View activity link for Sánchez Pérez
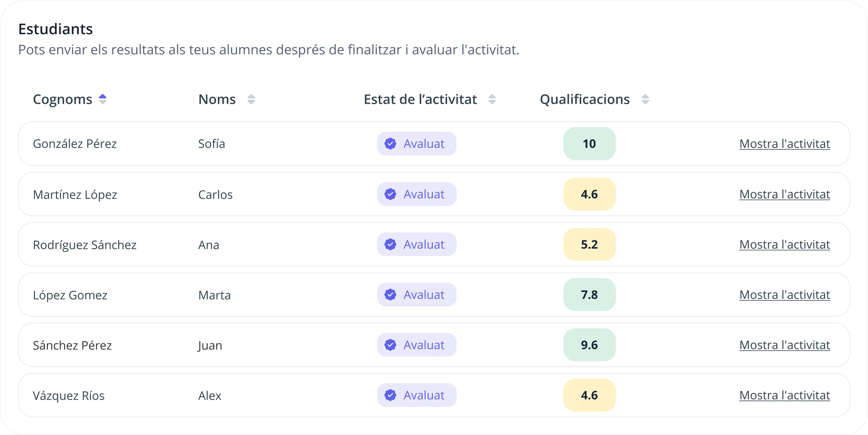Viewport: 868px width, 435px height. [785, 345]
